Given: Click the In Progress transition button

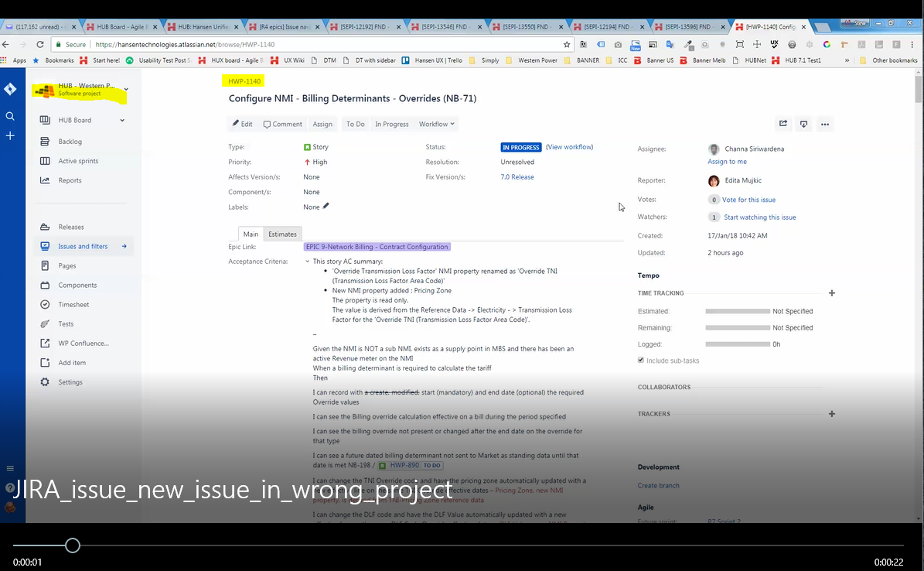Looking at the screenshot, I should [392, 124].
